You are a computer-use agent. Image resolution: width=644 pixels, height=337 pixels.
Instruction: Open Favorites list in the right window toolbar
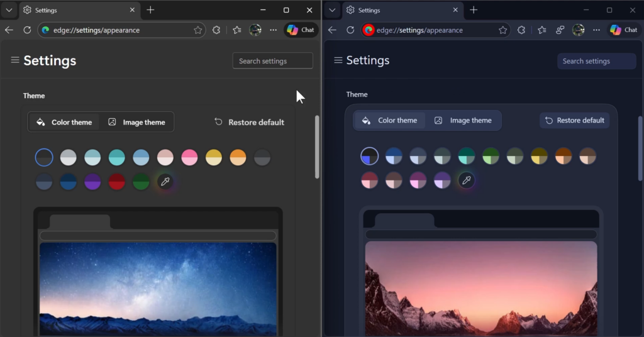[x=542, y=30]
